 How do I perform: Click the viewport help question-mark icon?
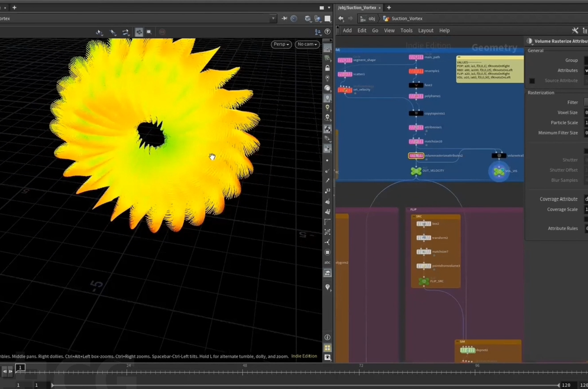pyautogui.click(x=327, y=31)
